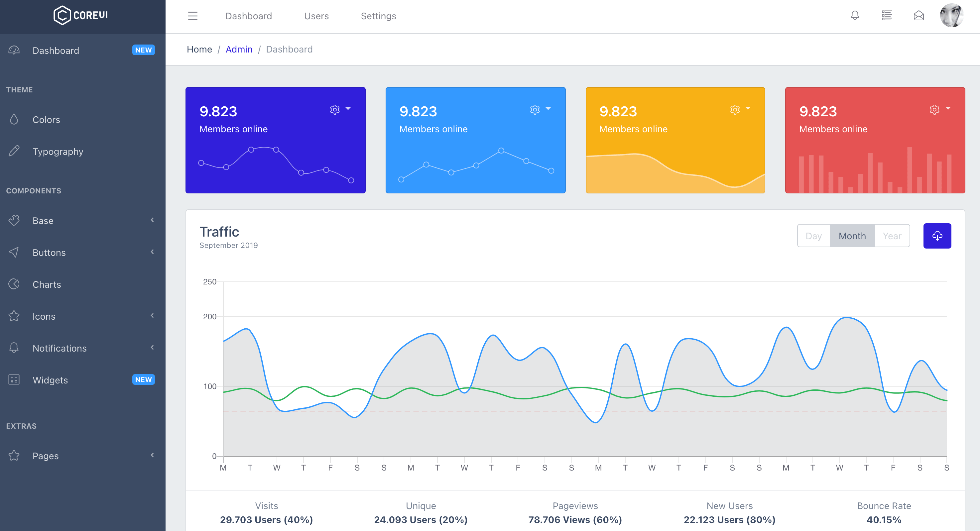Click the download traffic data button
The width and height of the screenshot is (980, 531).
[937, 236]
